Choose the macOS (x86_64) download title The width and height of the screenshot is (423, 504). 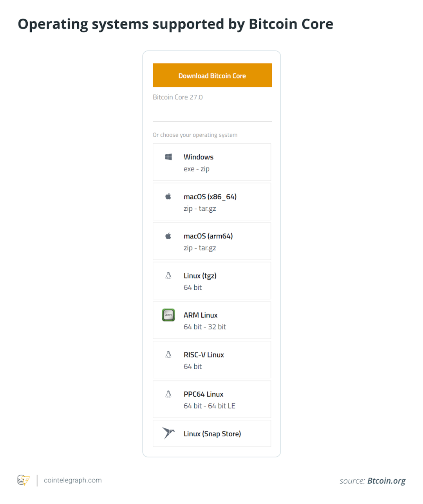[x=210, y=197]
